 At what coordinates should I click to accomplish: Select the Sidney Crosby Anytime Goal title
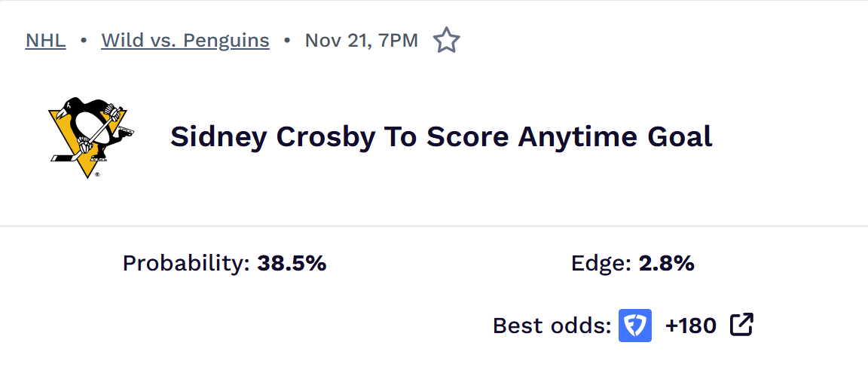click(441, 137)
